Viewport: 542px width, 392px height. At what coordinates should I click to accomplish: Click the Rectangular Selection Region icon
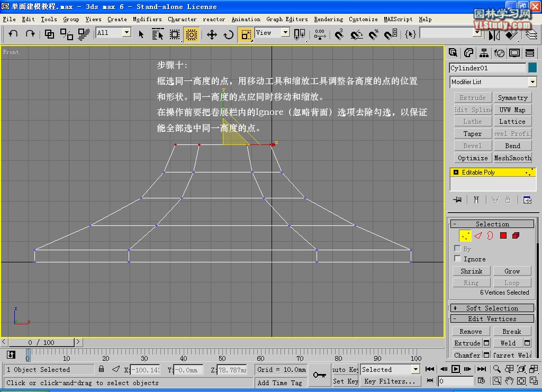point(175,34)
